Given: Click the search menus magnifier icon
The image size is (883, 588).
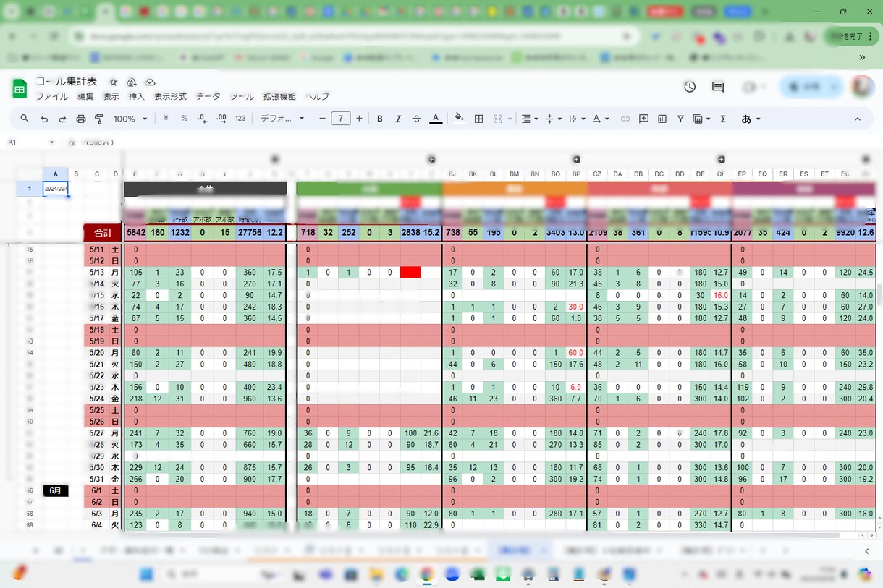Looking at the screenshot, I should [x=25, y=119].
